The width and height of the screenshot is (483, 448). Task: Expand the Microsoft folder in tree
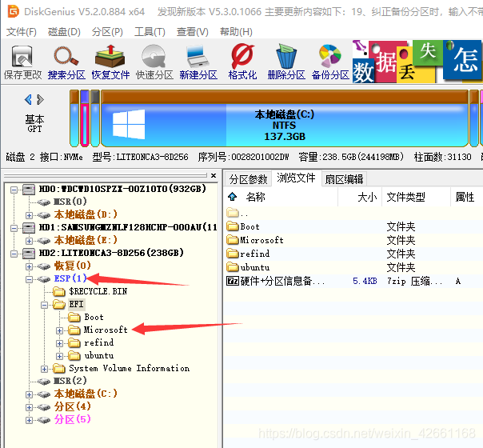[60, 330]
